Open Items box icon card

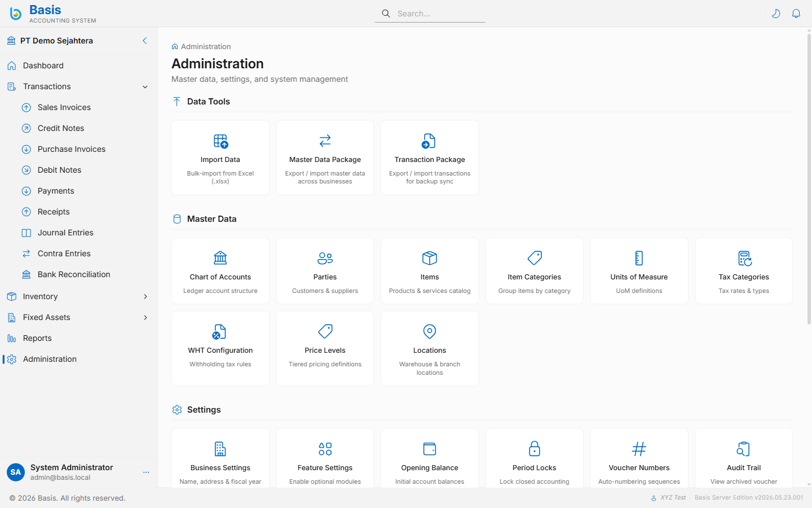click(430, 258)
